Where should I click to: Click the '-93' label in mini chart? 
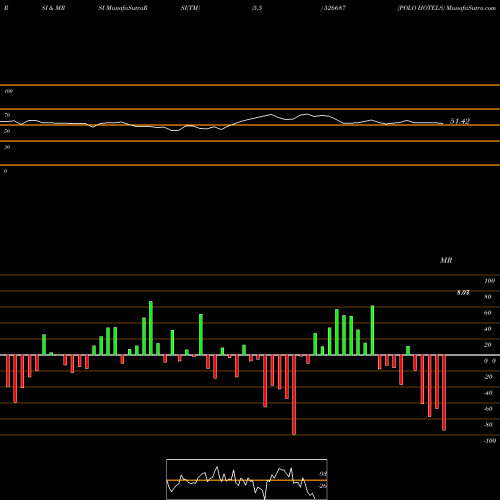click(322, 474)
